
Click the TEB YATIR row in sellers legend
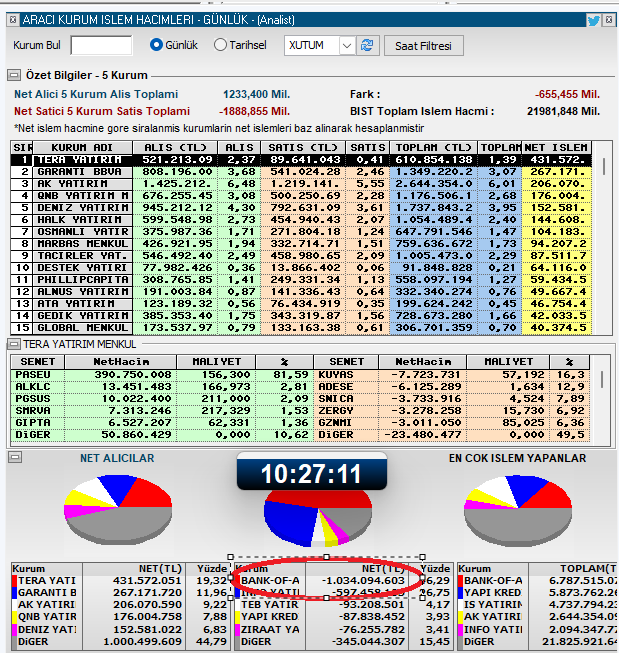pyautogui.click(x=344, y=605)
